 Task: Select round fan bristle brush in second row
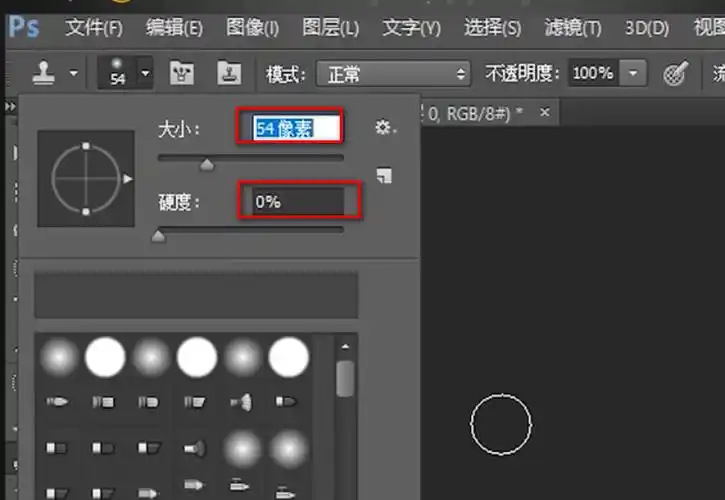pos(241,402)
